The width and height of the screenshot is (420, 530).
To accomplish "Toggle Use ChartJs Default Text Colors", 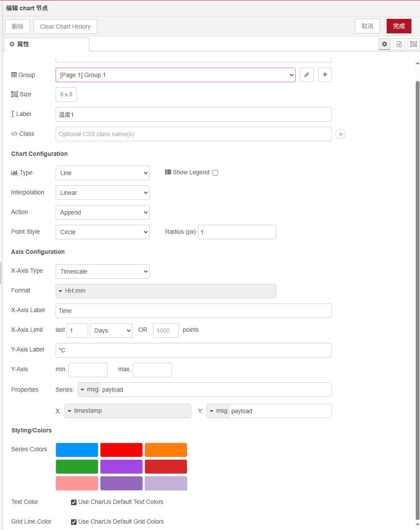I will tap(74, 502).
